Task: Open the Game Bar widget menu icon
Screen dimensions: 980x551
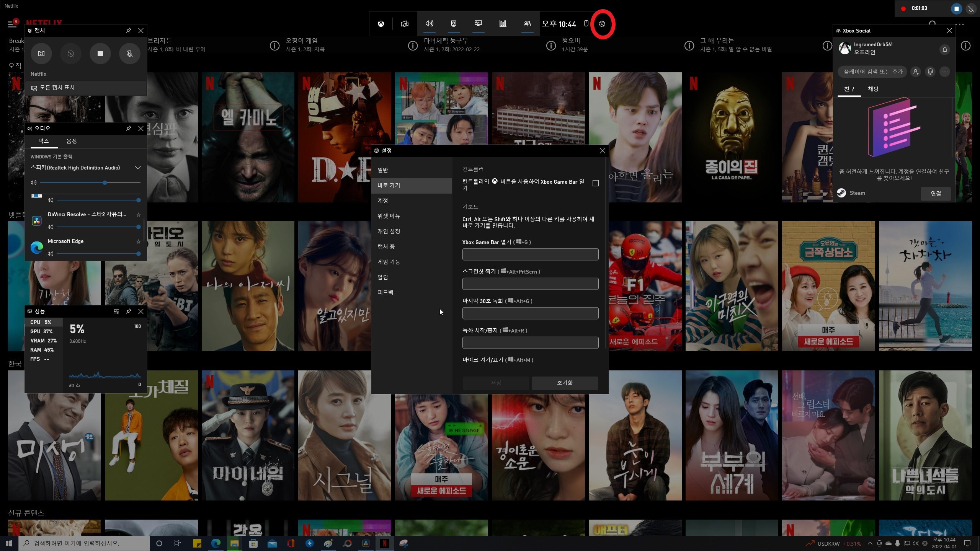Action: [405, 24]
